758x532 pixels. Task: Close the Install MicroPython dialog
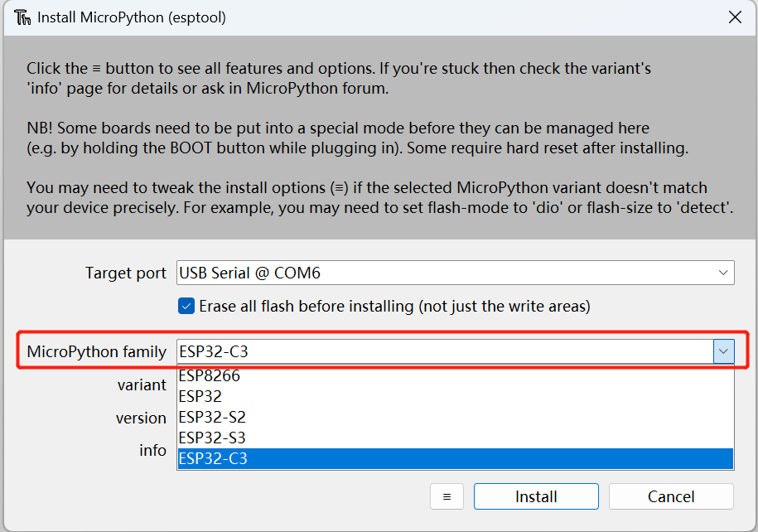coord(735,17)
